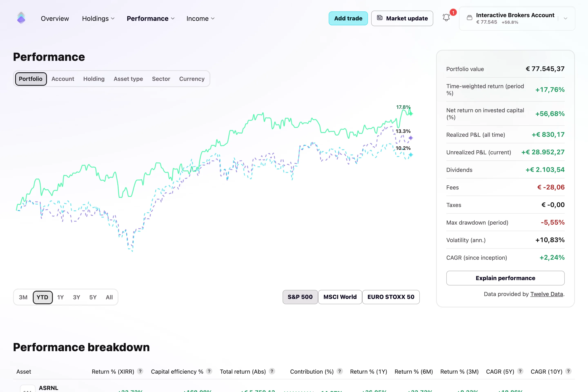Click the red notification badge
Image resolution: width=588 pixels, height=392 pixels.
[x=453, y=12]
